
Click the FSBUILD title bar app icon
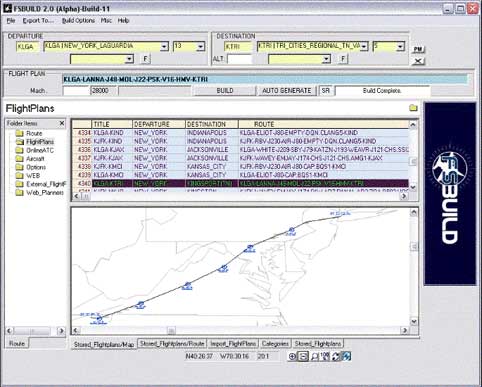(x=7, y=9)
